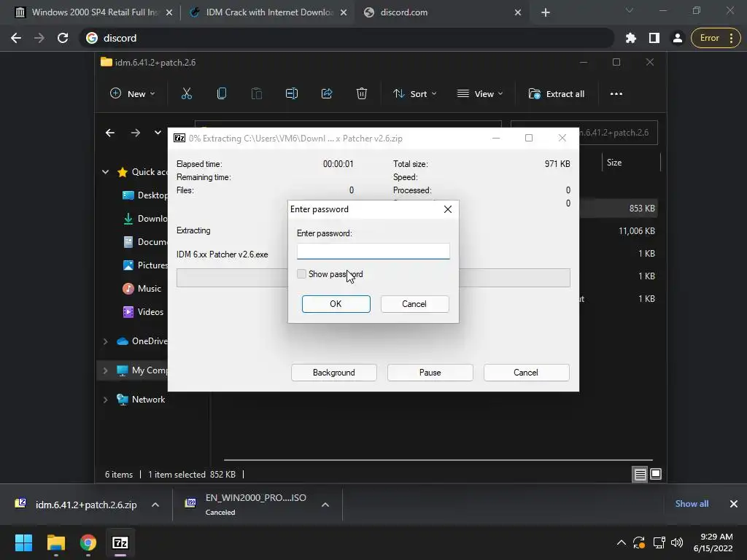The height and width of the screenshot is (560, 747).
Task: Open the View dropdown
Action: tap(480, 94)
